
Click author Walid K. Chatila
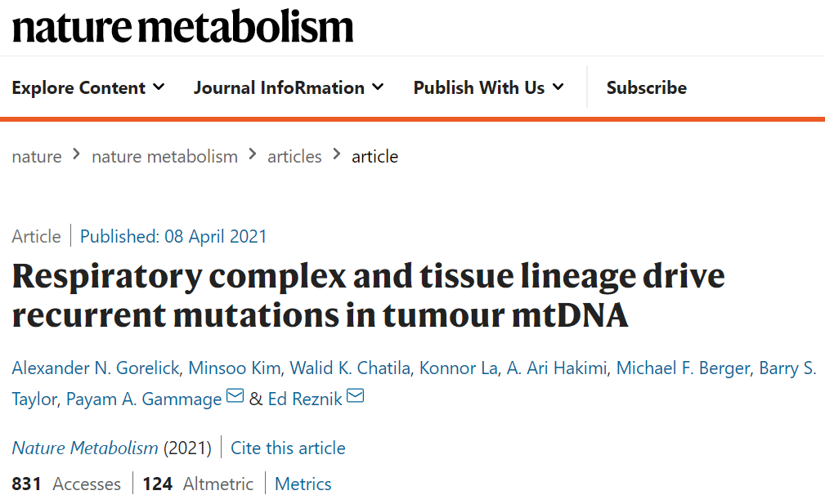pos(350,368)
